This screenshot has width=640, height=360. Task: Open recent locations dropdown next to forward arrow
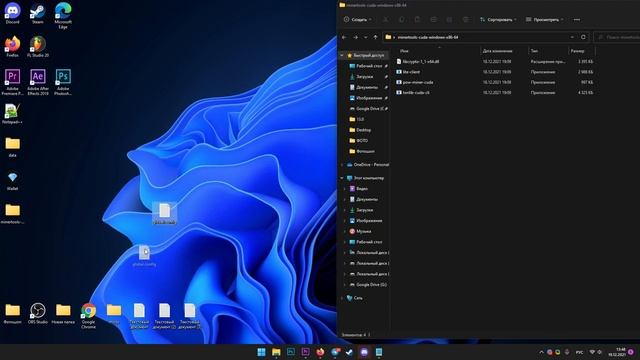coord(365,37)
